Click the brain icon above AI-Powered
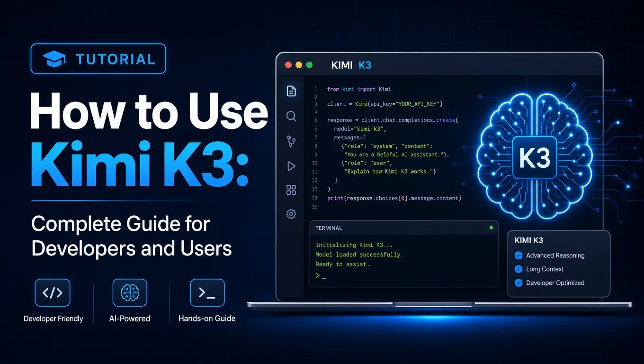The image size is (644, 364). tap(130, 293)
